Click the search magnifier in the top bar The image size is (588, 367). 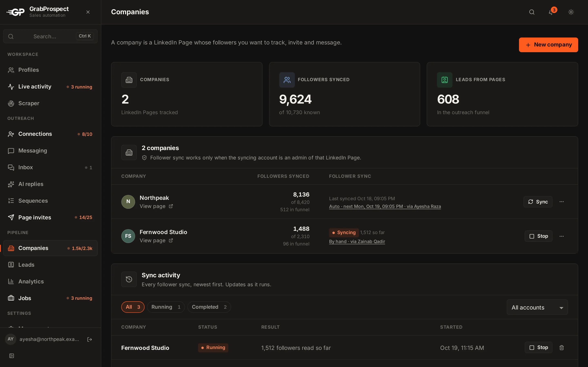click(x=532, y=12)
